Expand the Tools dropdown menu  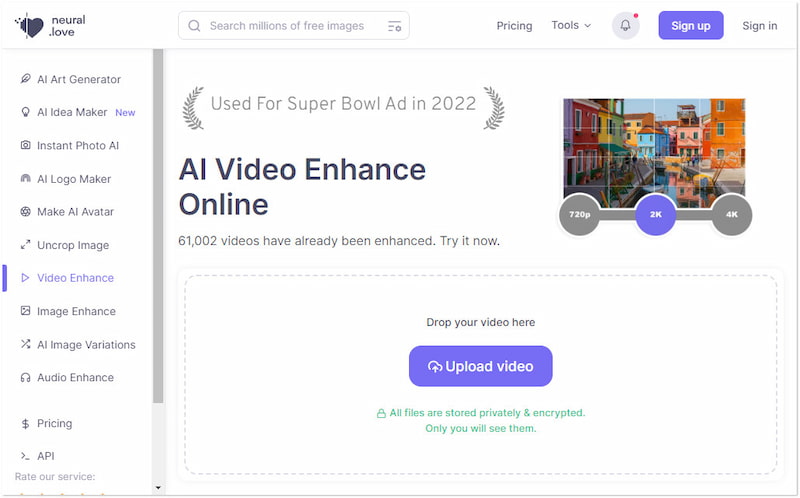(x=571, y=25)
